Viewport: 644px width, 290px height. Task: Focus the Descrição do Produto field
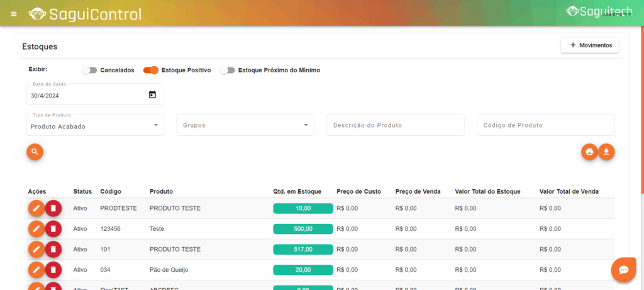[395, 125]
